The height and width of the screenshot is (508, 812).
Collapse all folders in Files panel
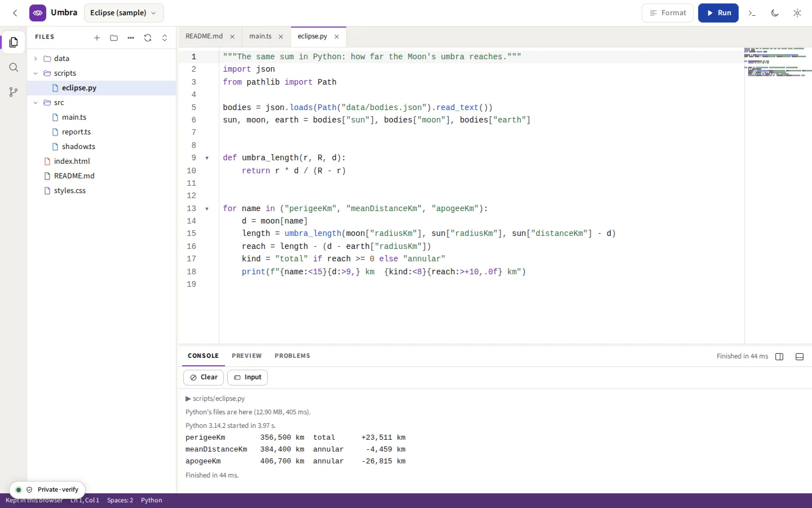(x=165, y=38)
